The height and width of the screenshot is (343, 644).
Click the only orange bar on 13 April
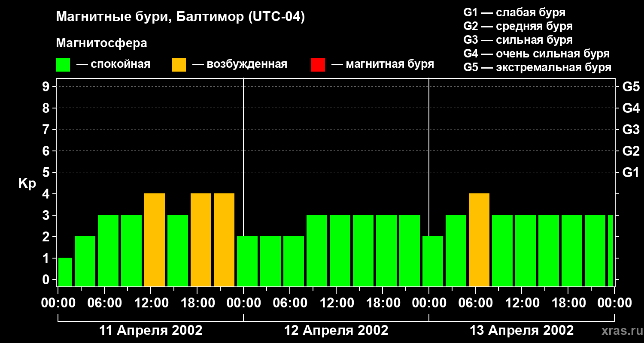(479, 240)
